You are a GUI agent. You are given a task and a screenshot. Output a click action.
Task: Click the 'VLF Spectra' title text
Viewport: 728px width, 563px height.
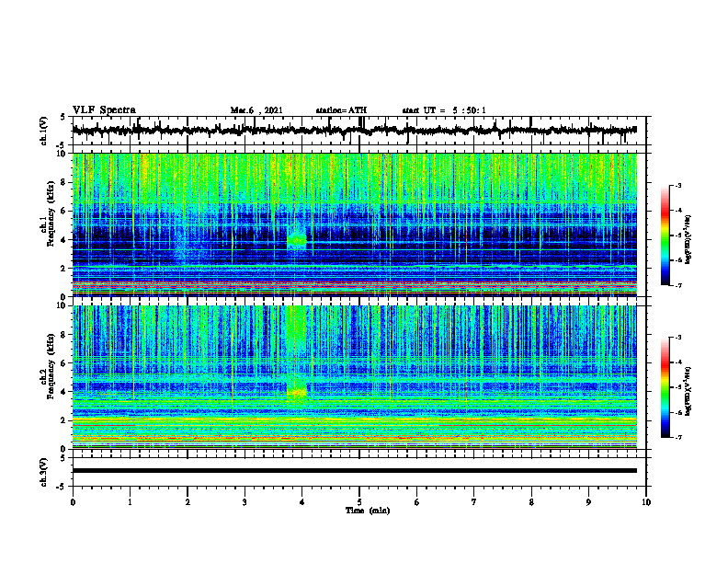[x=104, y=110]
